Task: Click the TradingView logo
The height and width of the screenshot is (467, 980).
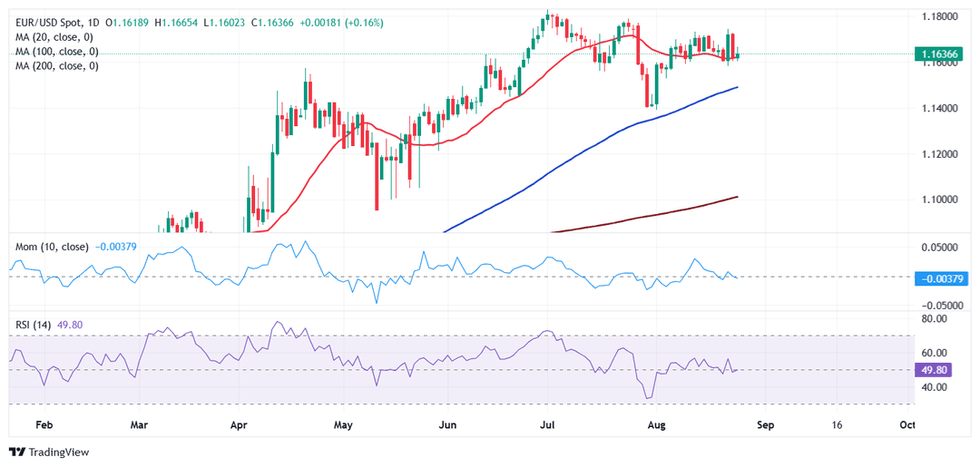Action: click(x=48, y=452)
